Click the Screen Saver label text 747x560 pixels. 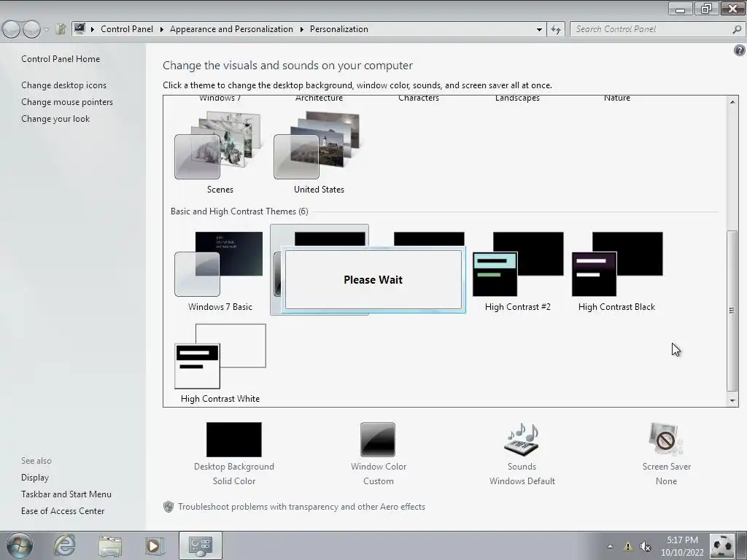(x=666, y=467)
